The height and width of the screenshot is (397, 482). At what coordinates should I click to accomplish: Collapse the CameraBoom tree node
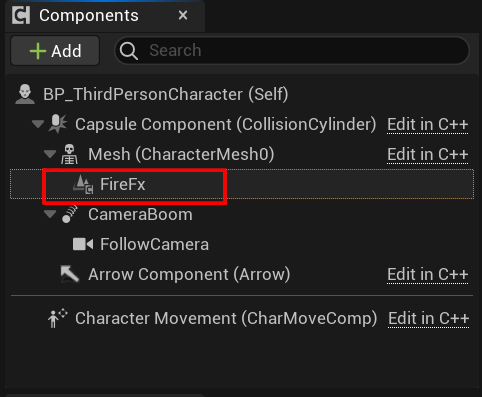point(50,214)
